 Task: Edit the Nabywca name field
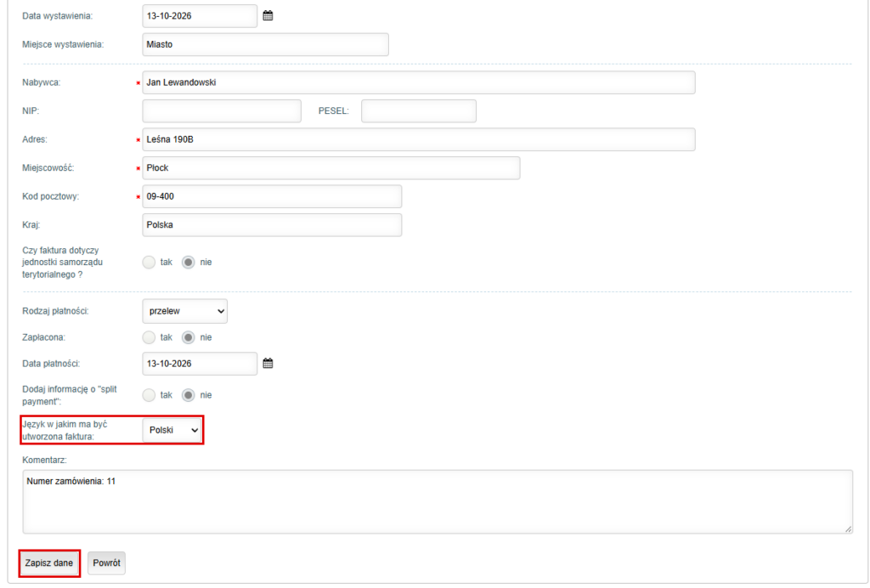tap(418, 82)
